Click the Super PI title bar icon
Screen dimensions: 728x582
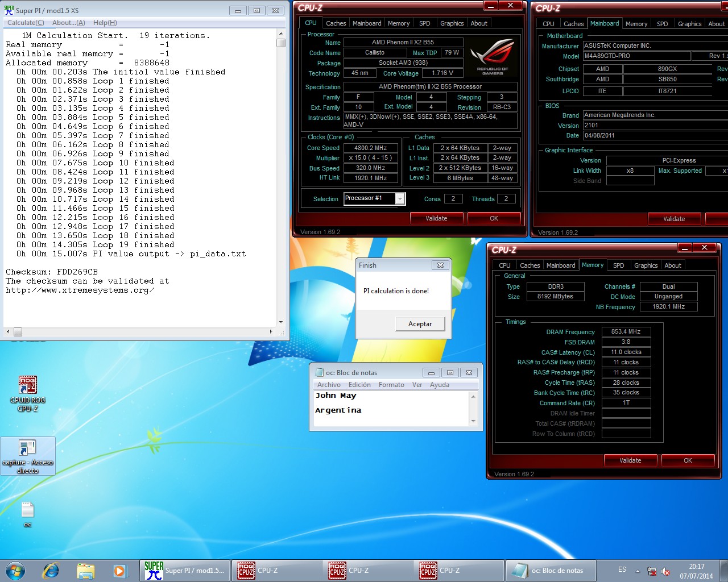coord(9,10)
